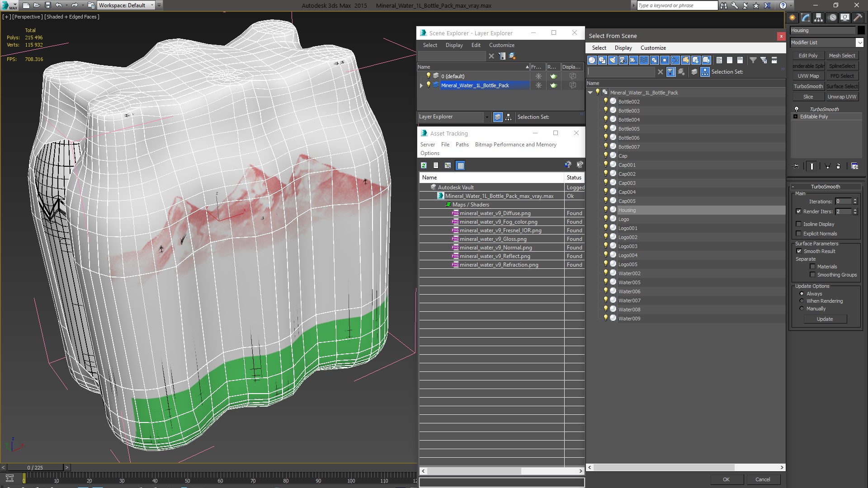The image size is (868, 488).
Task: Click configure modifier sets icon
Action: pos(854,166)
